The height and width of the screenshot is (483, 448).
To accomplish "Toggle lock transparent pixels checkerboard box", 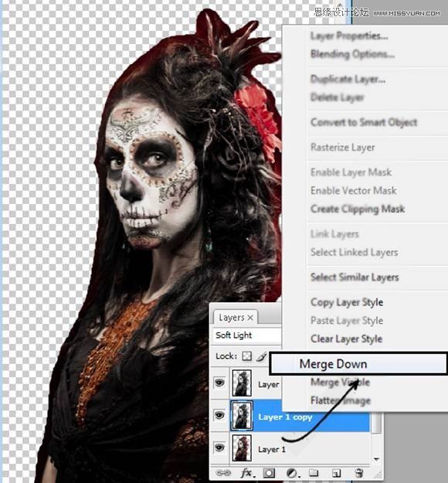I will (246, 356).
